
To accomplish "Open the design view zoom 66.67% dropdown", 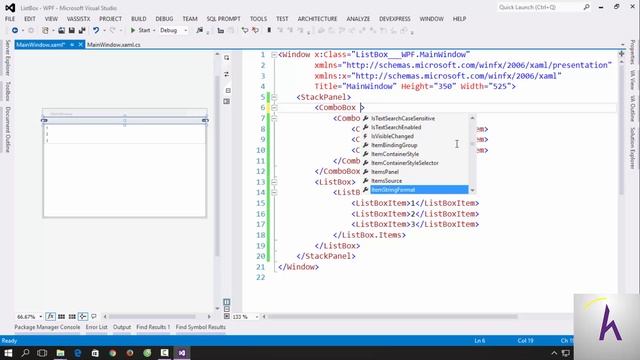I will pos(40,317).
